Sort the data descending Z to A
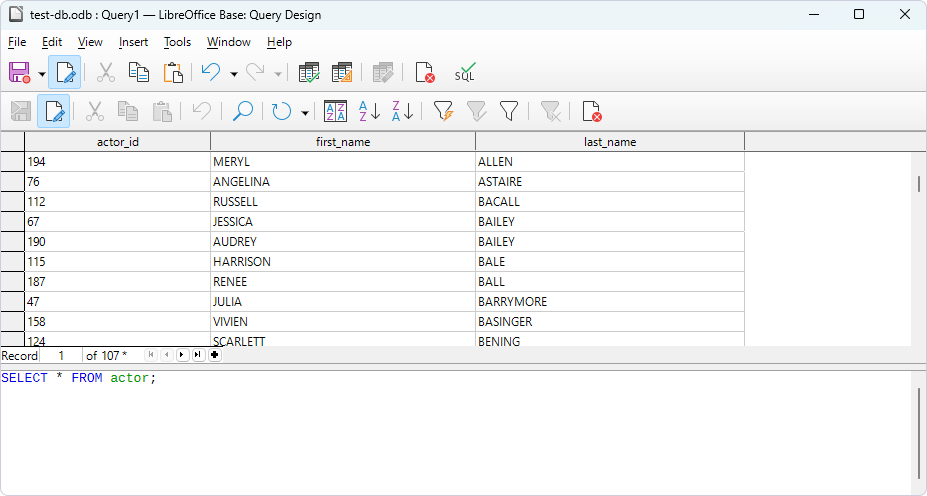Screen dimensions: 927x496 click(403, 111)
